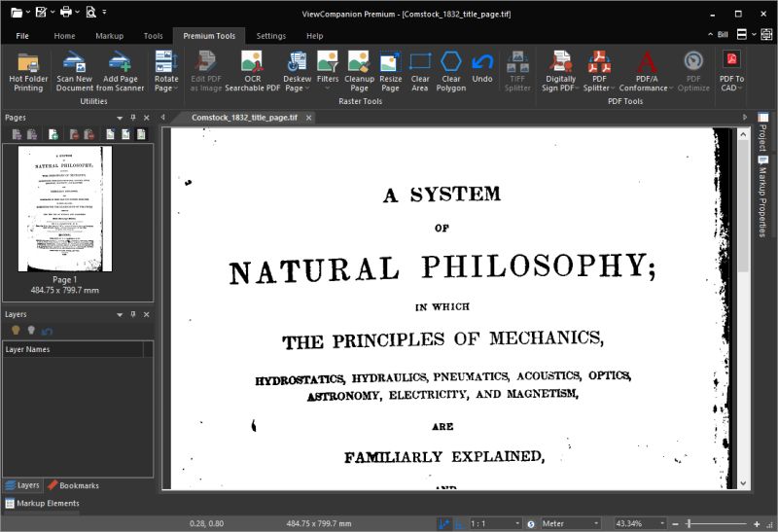
Task: Open the Settings ribbon tab
Action: [270, 36]
